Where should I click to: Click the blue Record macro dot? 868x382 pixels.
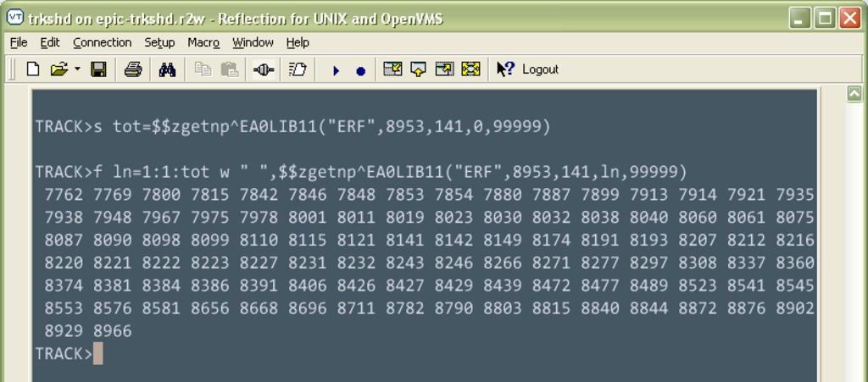click(x=360, y=70)
